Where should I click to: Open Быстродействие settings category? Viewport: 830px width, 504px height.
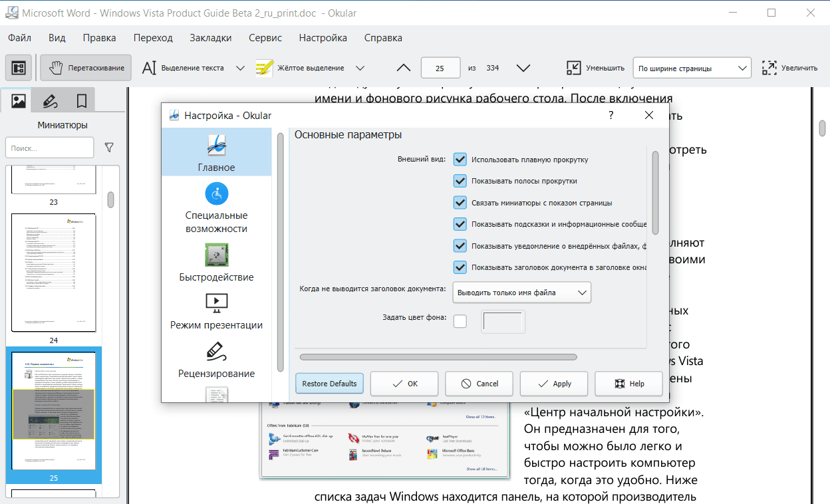[x=216, y=262]
